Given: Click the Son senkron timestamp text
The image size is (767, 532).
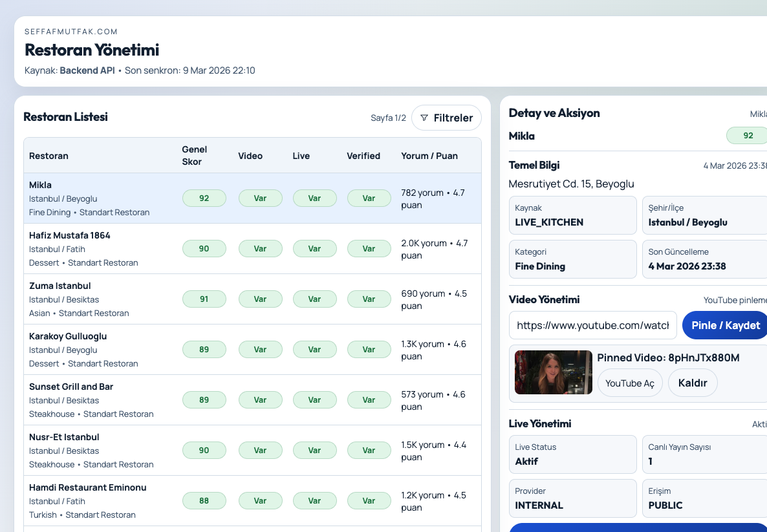Looking at the screenshot, I should tap(189, 70).
